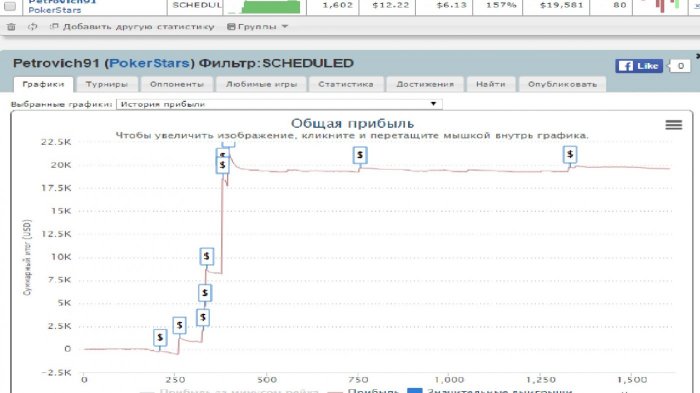Screen dimensions: 700x393
Task: Add another statistic via Добавить другую статистику
Action: click(x=132, y=27)
